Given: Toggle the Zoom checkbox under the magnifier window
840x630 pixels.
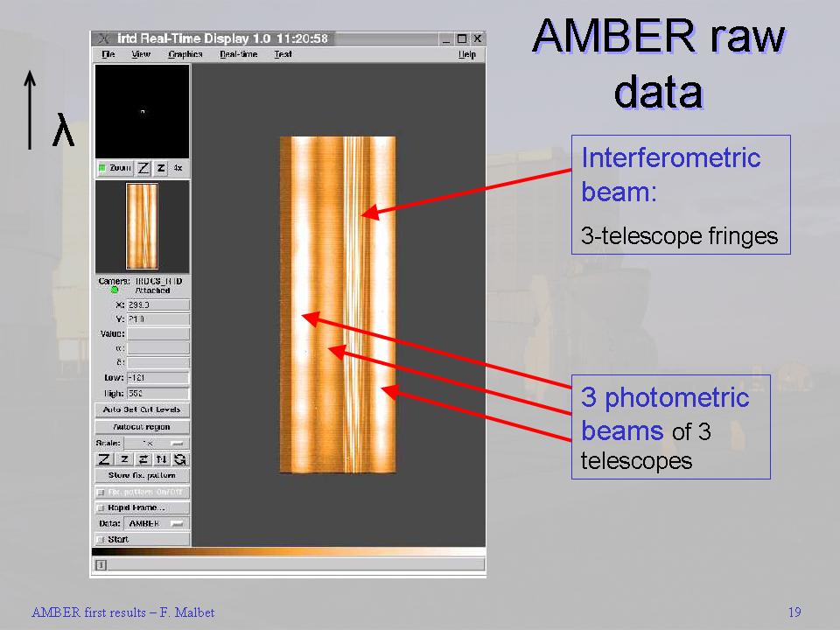Looking at the screenshot, I should tap(101, 168).
